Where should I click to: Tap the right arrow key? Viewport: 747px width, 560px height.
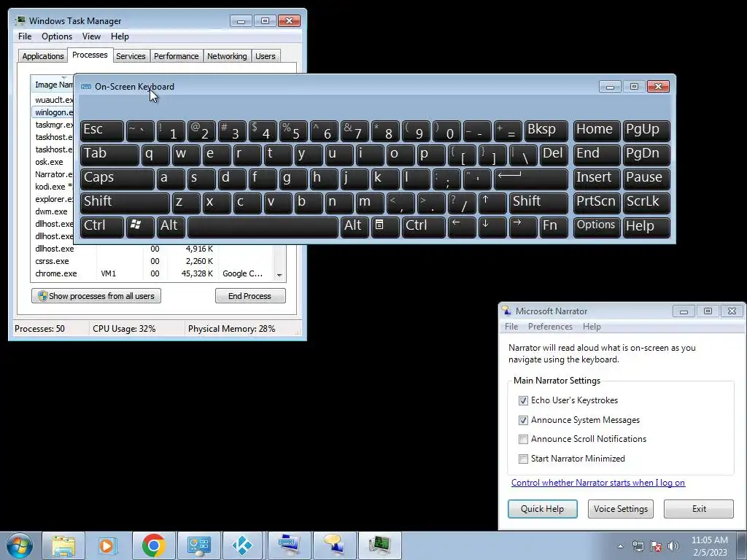point(523,226)
